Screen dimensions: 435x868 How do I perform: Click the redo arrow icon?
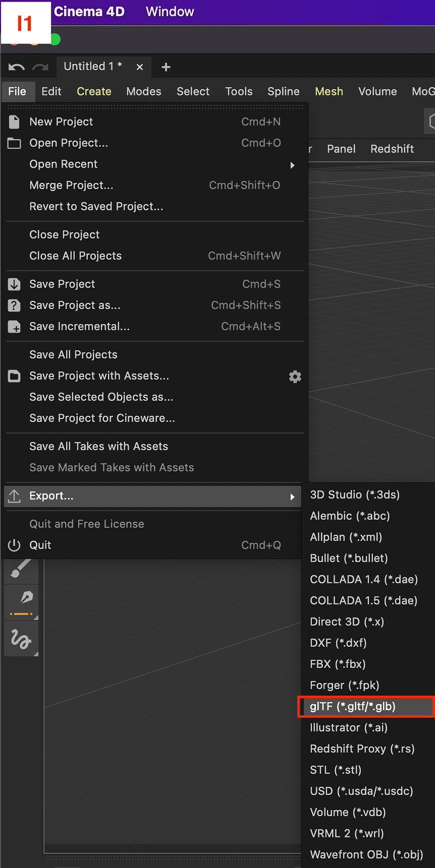pos(40,67)
